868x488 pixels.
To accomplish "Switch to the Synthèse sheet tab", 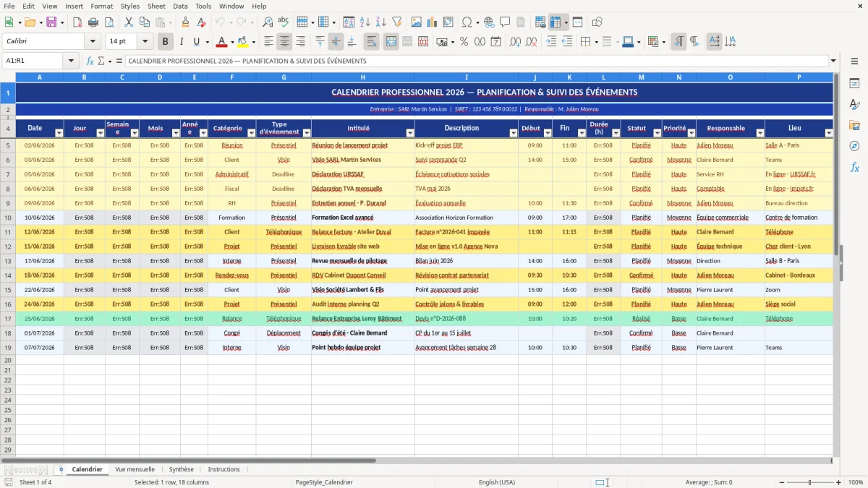I will coord(182,469).
